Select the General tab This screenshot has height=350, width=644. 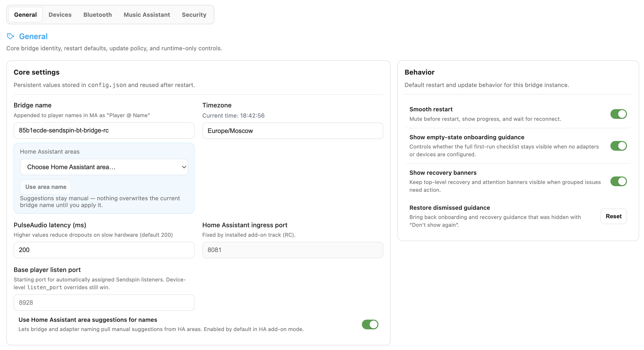coord(25,15)
